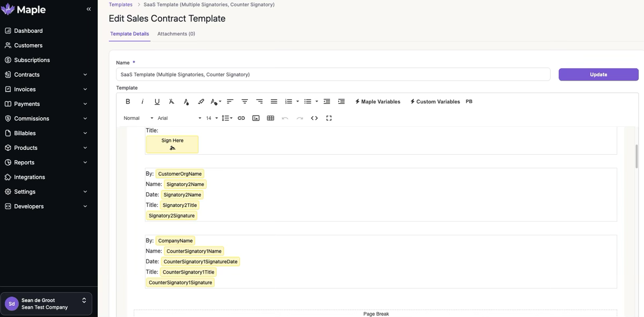Open the Maple Variables menu

[x=377, y=102]
